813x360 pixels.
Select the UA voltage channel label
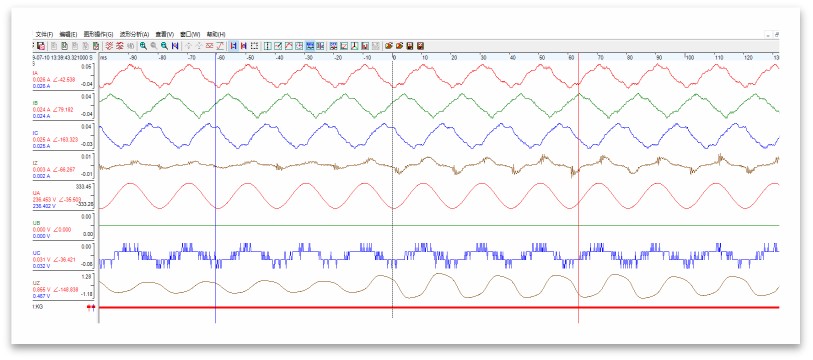click(x=36, y=192)
